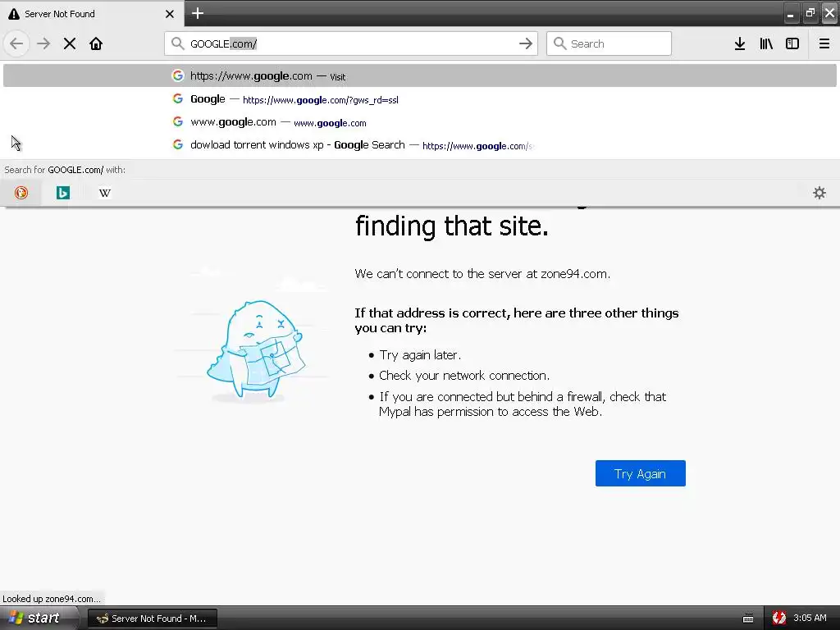Restore down the browser window
The image size is (840, 630).
coord(810,13)
